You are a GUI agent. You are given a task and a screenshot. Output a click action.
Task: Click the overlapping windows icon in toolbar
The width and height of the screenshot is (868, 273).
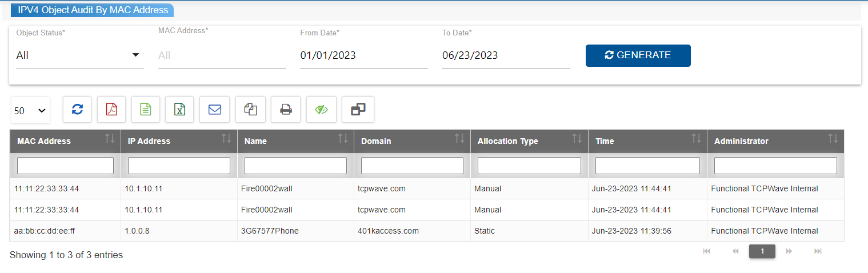click(358, 110)
